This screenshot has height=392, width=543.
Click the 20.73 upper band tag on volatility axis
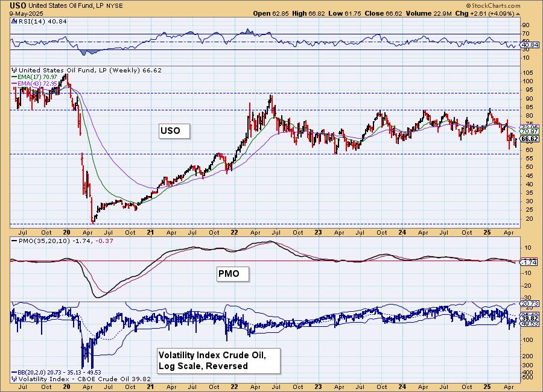[x=530, y=304]
